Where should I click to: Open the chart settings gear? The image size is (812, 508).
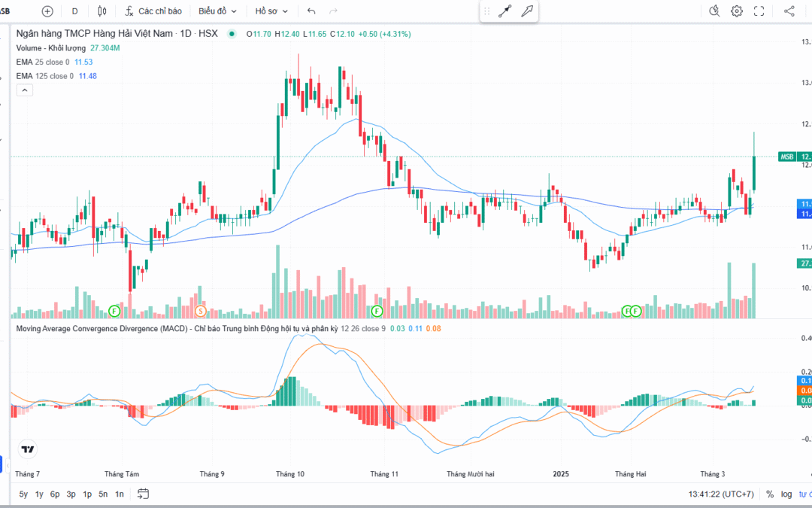tap(737, 11)
